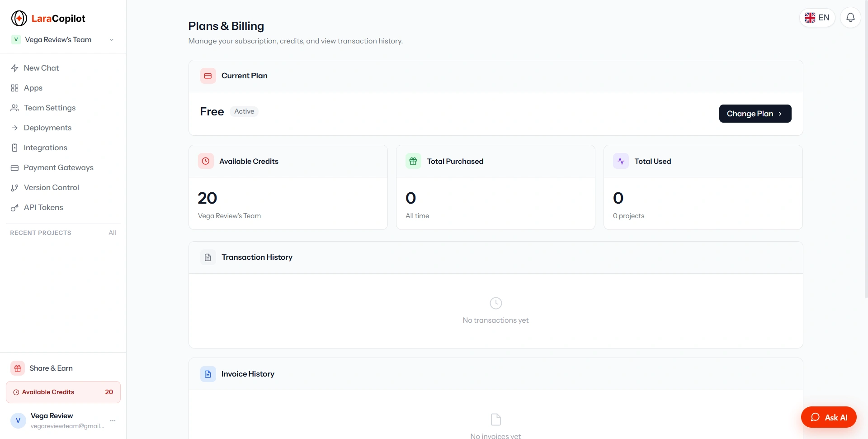Viewport: 868px width, 439px height.
Task: Click the Current Plan card icon
Action: coord(208,76)
